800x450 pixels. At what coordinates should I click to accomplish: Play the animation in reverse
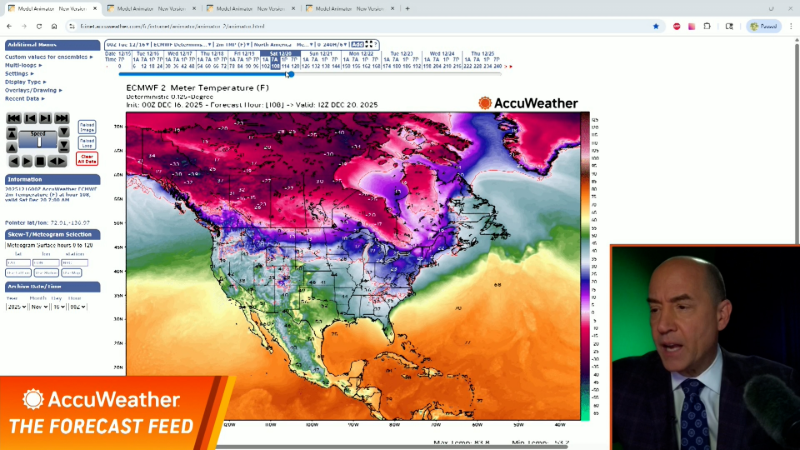(x=14, y=162)
